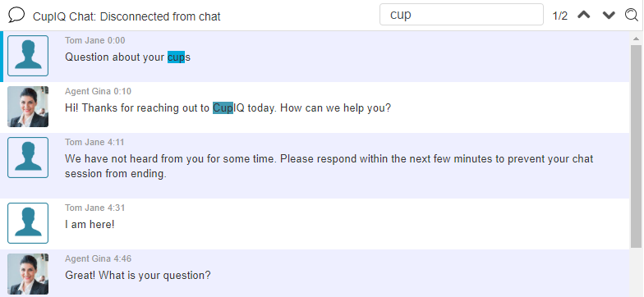Click the magnifier search icon
The height and width of the screenshot is (297, 644).
[x=631, y=15]
